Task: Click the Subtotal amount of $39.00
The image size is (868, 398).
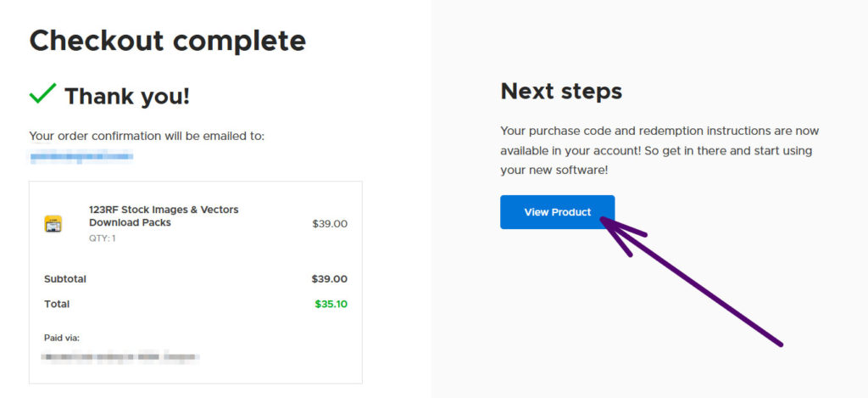Action: tap(329, 278)
